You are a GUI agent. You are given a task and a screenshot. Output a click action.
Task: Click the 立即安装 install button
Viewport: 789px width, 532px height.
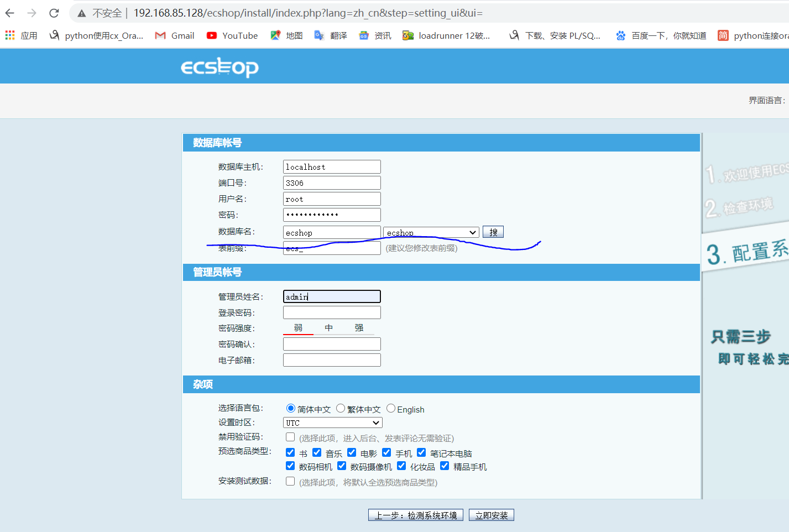[x=491, y=514]
